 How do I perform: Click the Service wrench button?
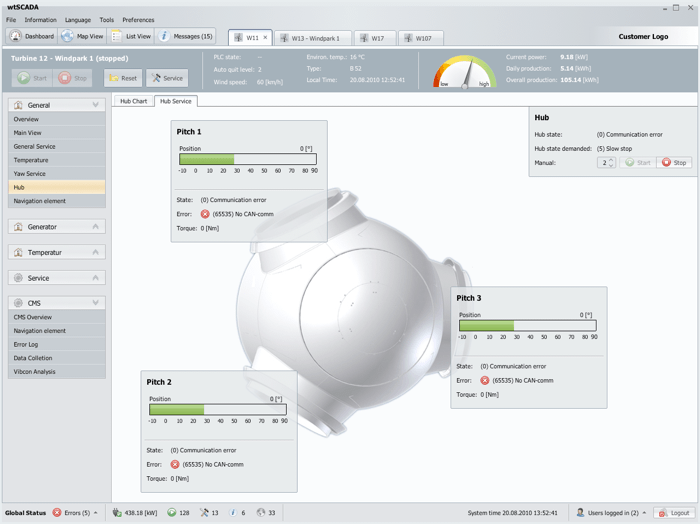pos(167,78)
